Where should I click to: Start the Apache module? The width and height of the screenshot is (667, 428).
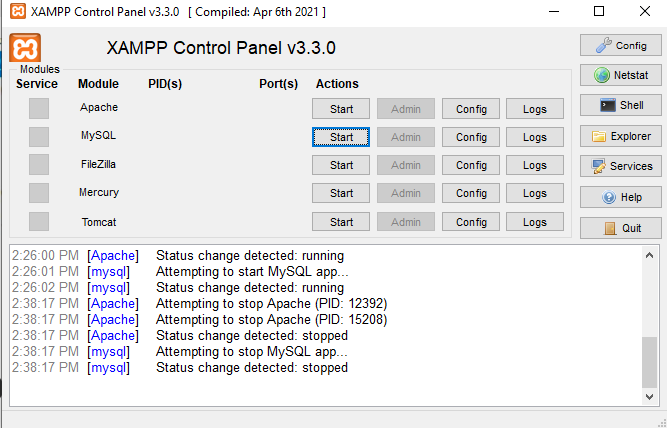click(341, 108)
